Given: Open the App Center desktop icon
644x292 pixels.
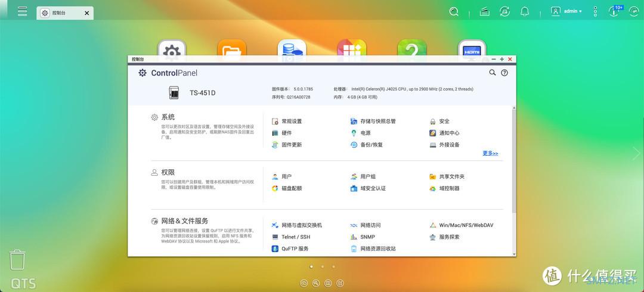Looking at the screenshot, I should tap(352, 48).
